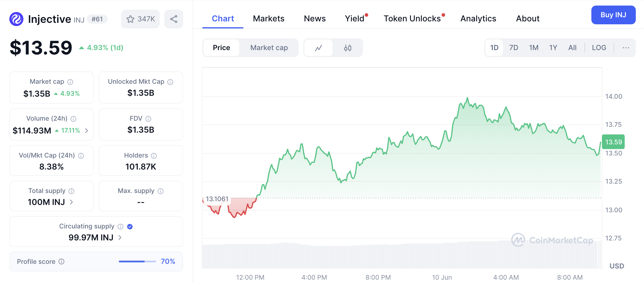Click the Injective logo icon
644x282 pixels.
point(16,19)
